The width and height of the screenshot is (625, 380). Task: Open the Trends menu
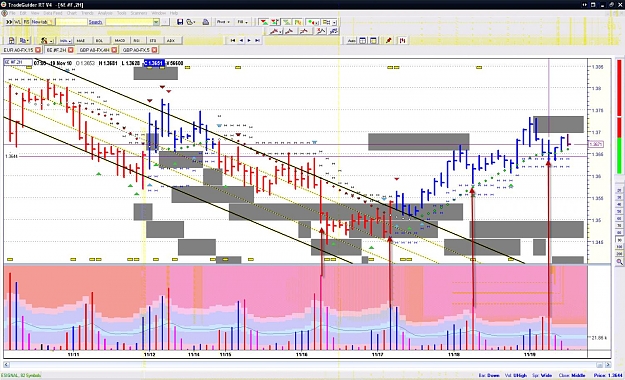(87, 13)
